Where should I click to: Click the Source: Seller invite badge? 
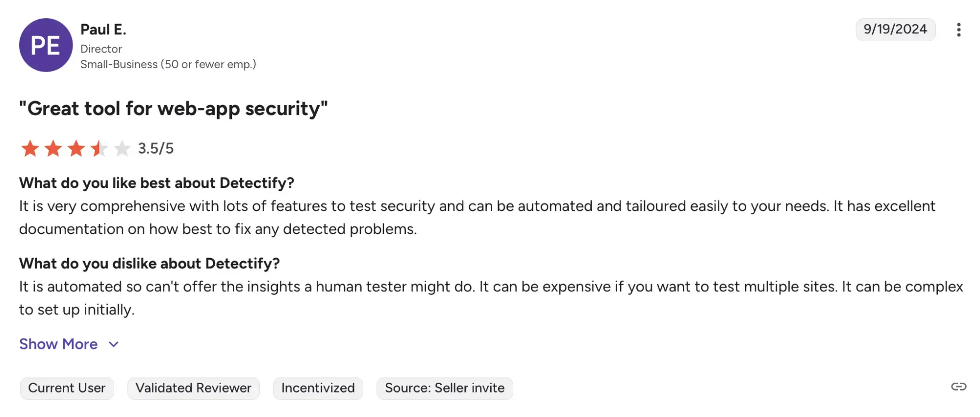tap(444, 388)
